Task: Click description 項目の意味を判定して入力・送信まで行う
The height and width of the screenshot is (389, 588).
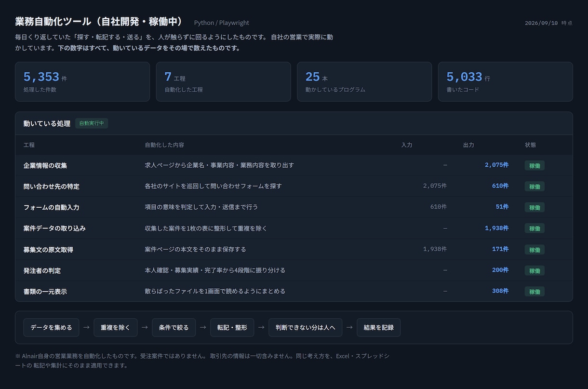Action: (x=201, y=207)
